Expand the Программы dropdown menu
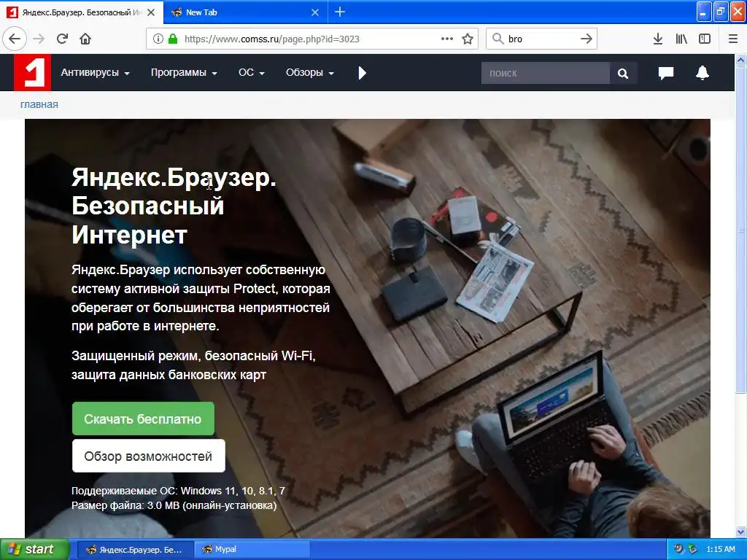 [x=184, y=72]
